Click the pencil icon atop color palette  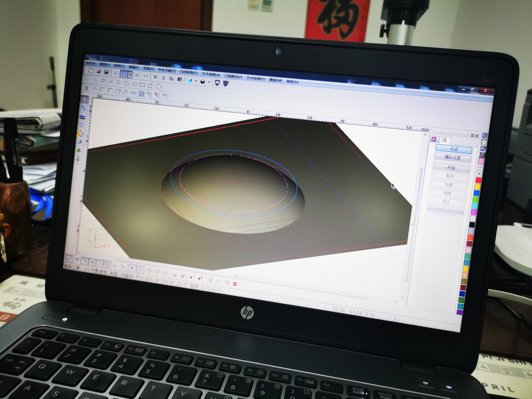click(x=485, y=136)
